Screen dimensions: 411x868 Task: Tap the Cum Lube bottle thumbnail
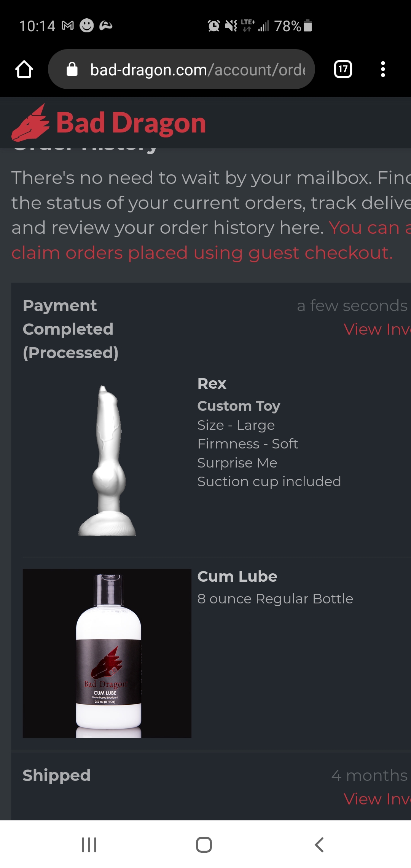coord(107,653)
